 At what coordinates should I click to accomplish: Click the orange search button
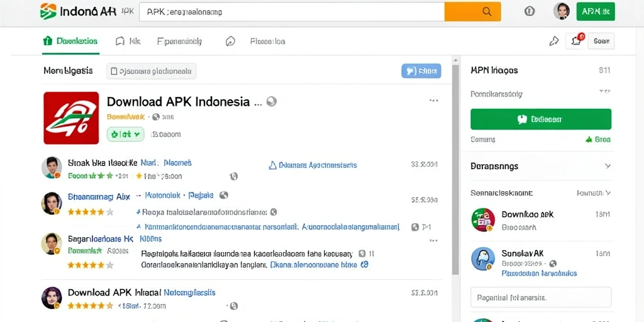click(472, 11)
